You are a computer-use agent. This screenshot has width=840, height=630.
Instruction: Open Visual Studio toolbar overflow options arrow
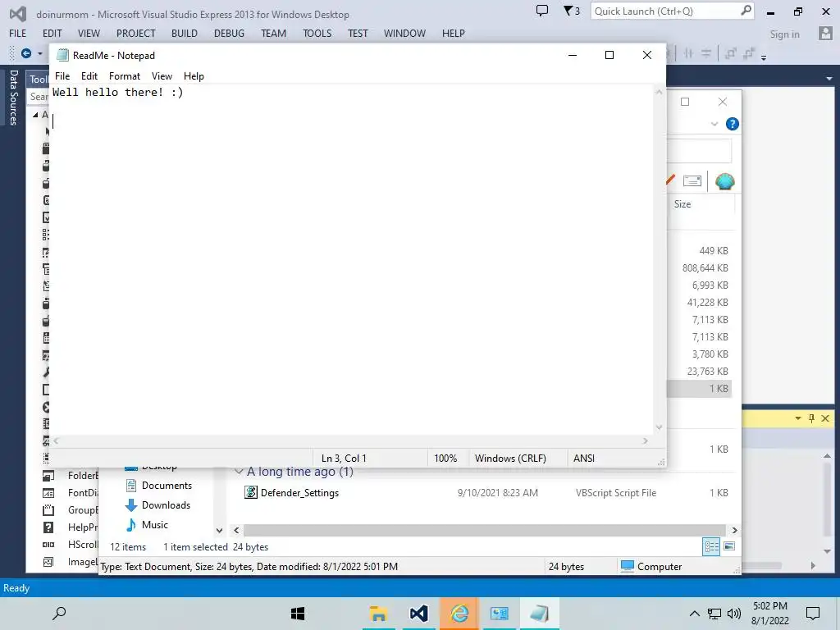tap(764, 57)
